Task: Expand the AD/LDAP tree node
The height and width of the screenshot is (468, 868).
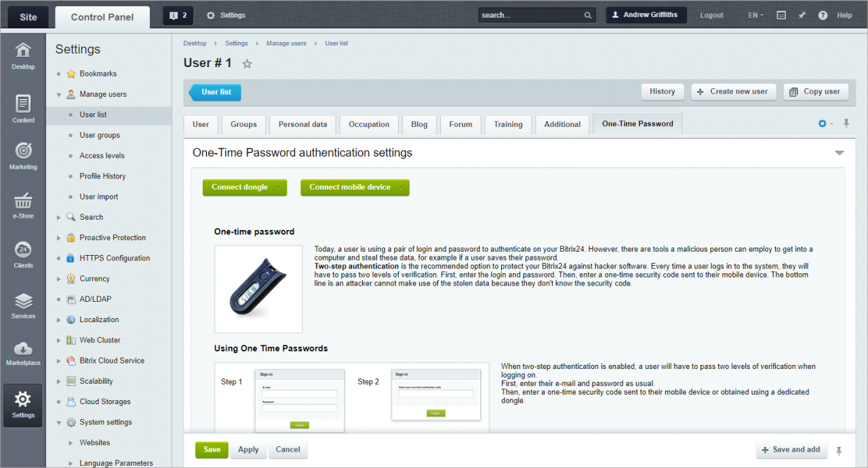Action: (x=59, y=299)
